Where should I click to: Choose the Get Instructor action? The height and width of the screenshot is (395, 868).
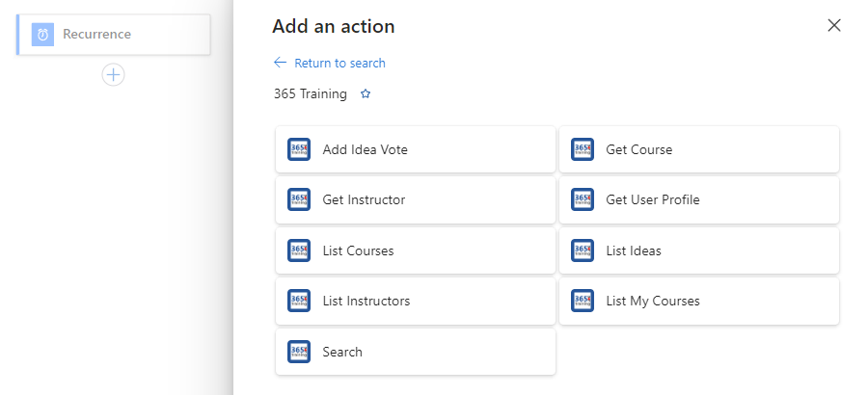tap(416, 199)
